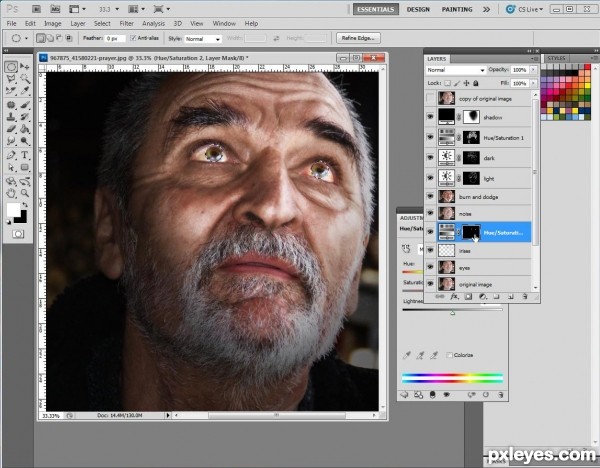The image size is (600, 468).
Task: Hide the noise layer
Action: 430,213
